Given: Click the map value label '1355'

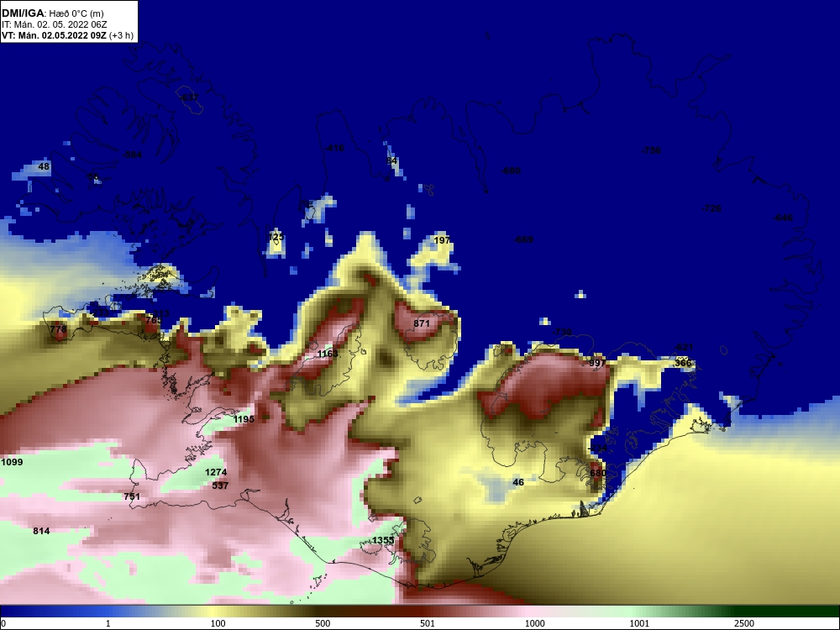Looking at the screenshot, I should tap(383, 540).
